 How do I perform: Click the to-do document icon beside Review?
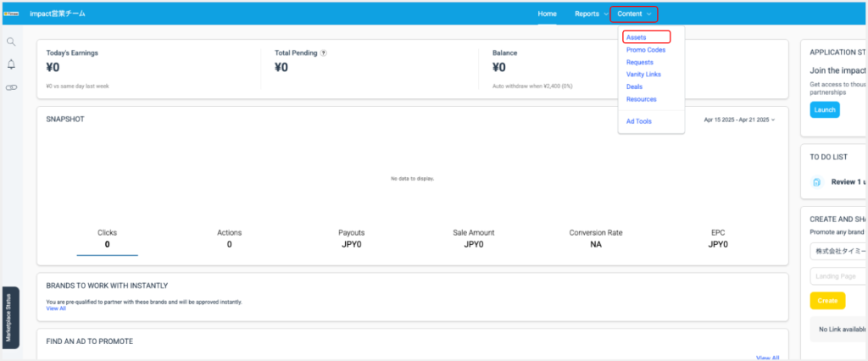816,182
